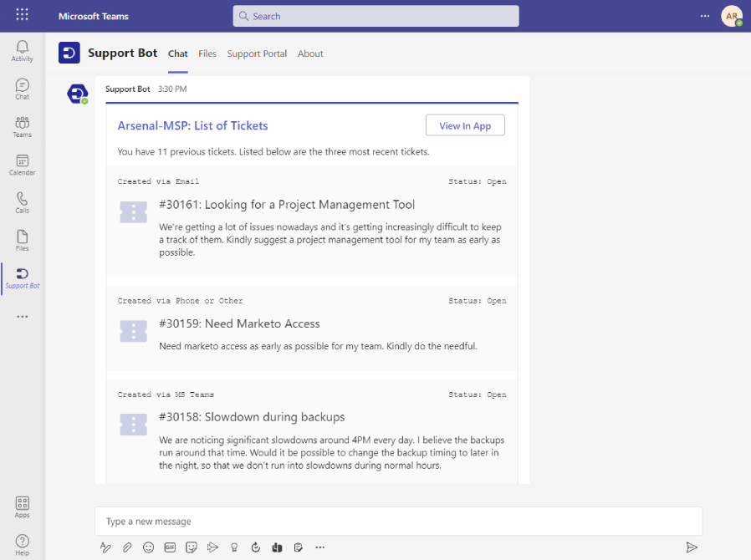751x560 pixels.
Task: Open the AR profile avatar
Action: click(x=732, y=16)
